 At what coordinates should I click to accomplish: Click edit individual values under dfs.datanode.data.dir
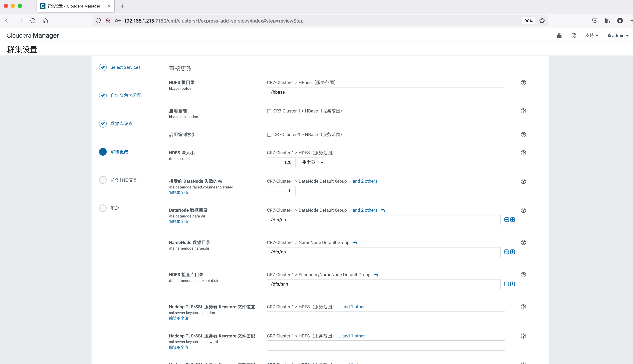[178, 221]
